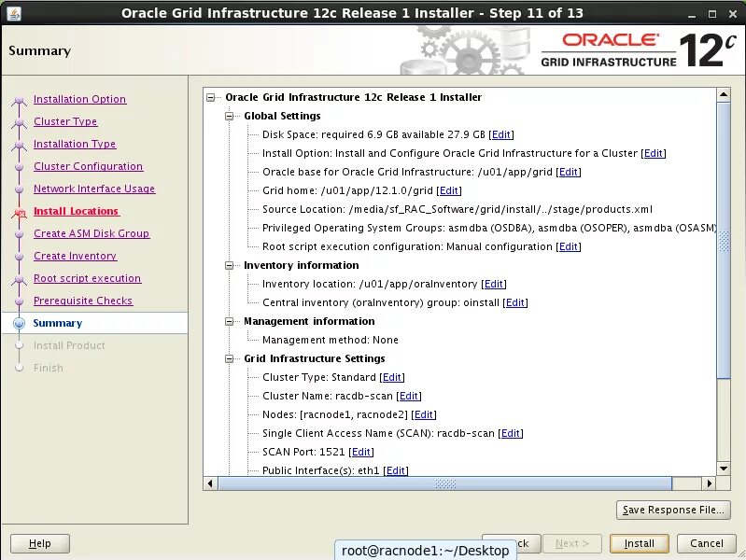
Task: Edit the Inventory location
Action: tap(493, 284)
